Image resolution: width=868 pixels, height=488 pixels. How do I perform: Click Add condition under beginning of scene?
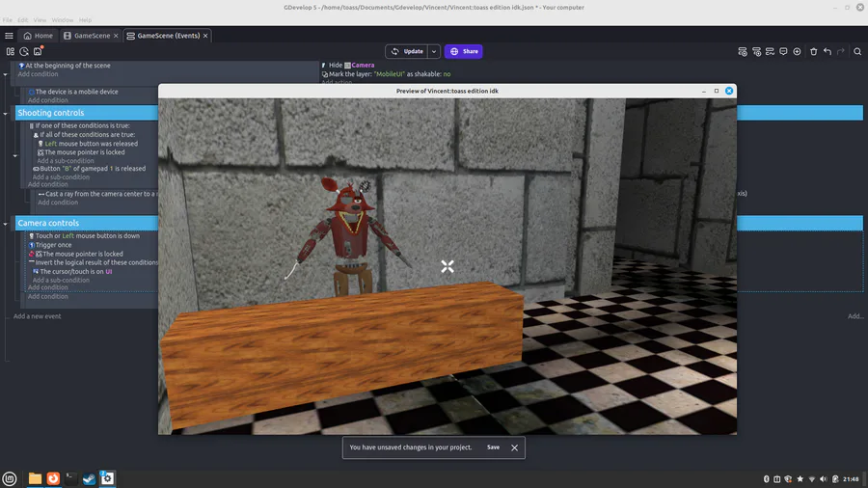(38, 74)
